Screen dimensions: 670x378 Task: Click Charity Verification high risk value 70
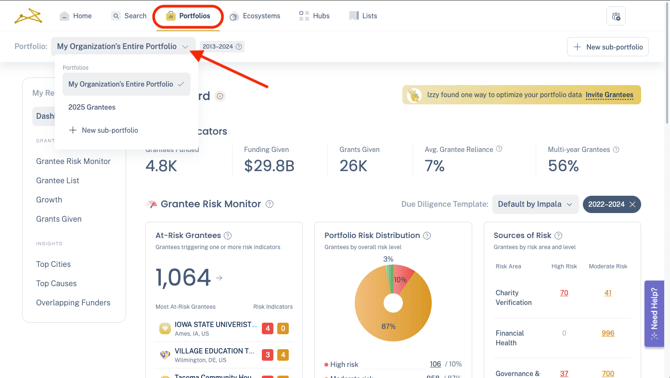(x=564, y=293)
